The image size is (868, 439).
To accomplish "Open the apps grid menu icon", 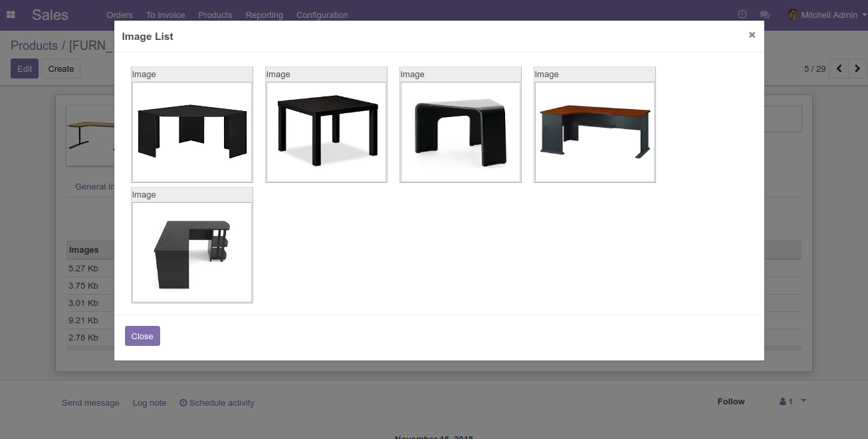I will click(x=11, y=15).
